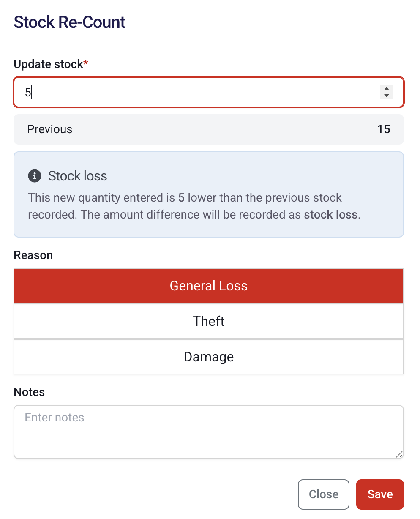Click the Notes field label
Image resolution: width=420 pixels, height=519 pixels.
(x=29, y=392)
